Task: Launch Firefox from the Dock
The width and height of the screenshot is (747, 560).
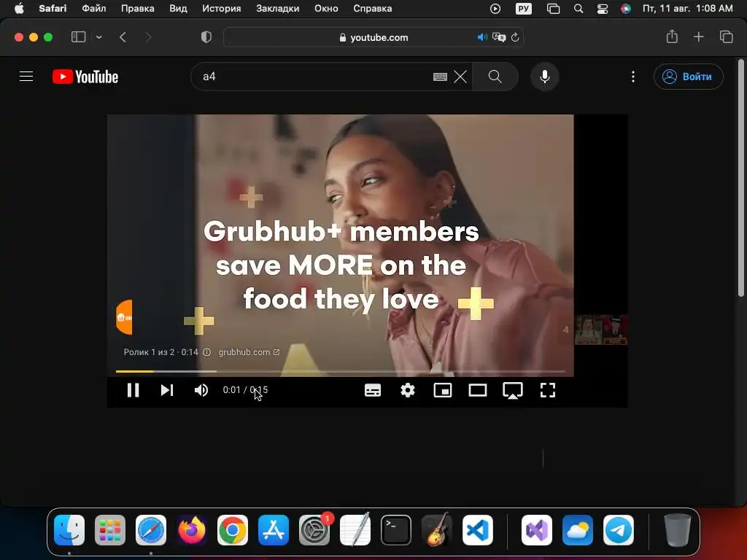Action: [192, 530]
